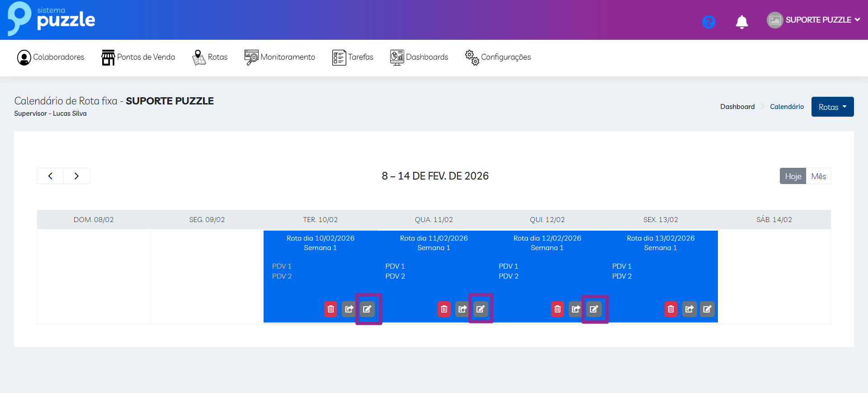Screen dimensions: 868x393
Task: Edit the route for 13/02/2026
Action: [707, 309]
